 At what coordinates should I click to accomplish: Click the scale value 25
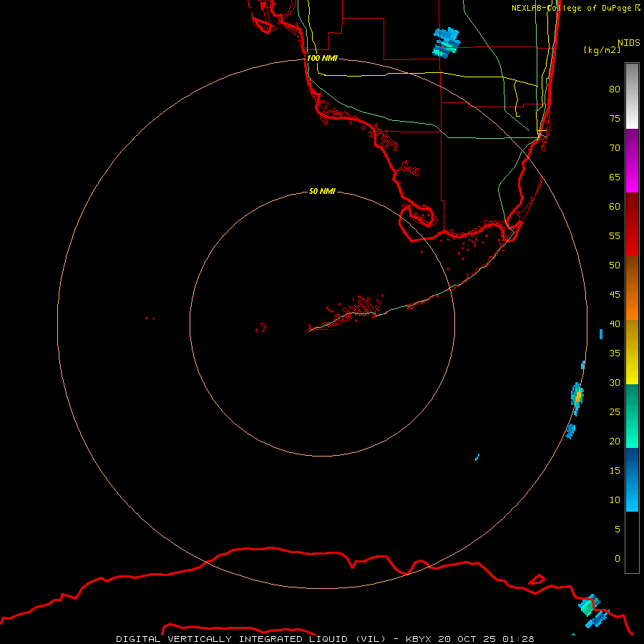point(615,412)
